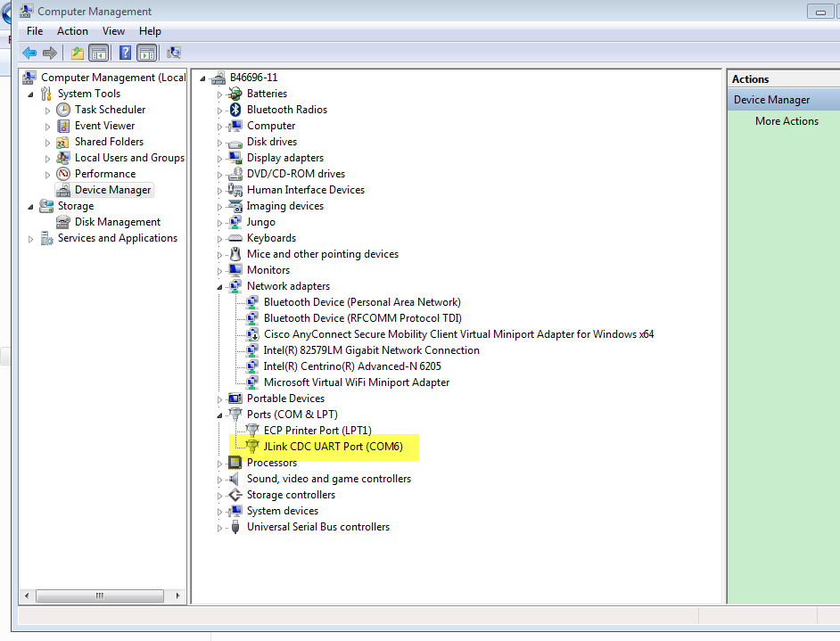Image resolution: width=840 pixels, height=641 pixels.
Task: Click the Forward arrow toolbar icon
Action: point(50,53)
